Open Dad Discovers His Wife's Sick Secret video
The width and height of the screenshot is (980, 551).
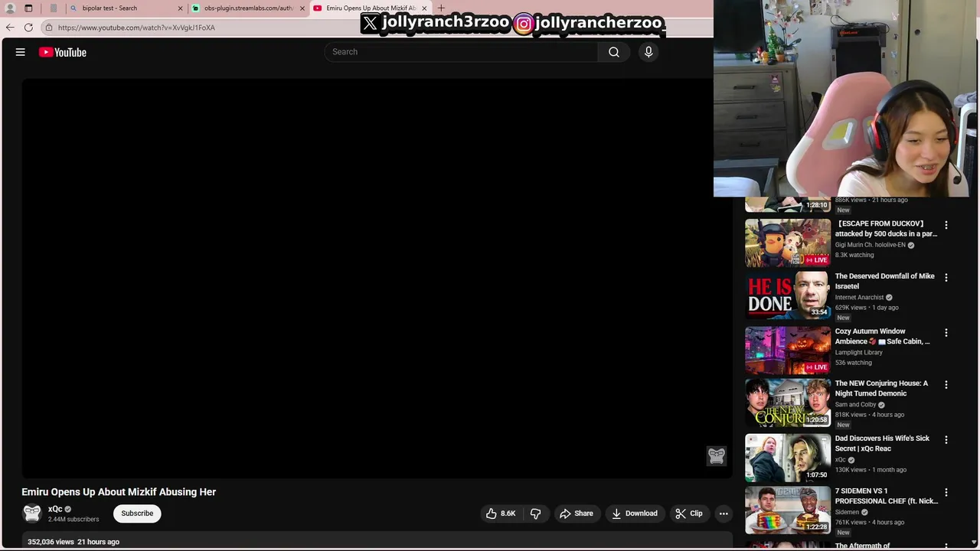(882, 443)
